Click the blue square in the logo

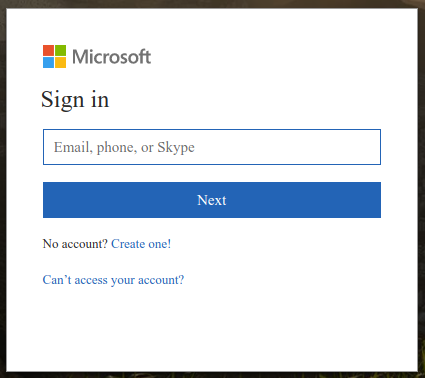48,62
